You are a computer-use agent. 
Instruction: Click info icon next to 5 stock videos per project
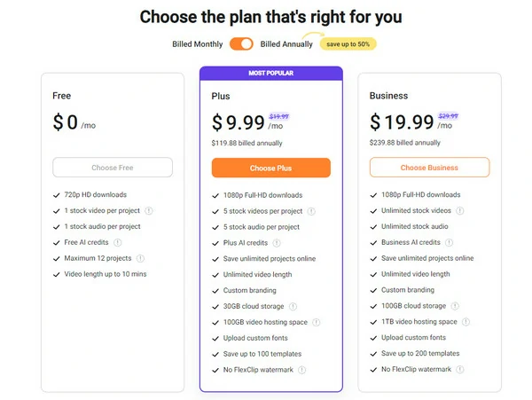[311, 211]
